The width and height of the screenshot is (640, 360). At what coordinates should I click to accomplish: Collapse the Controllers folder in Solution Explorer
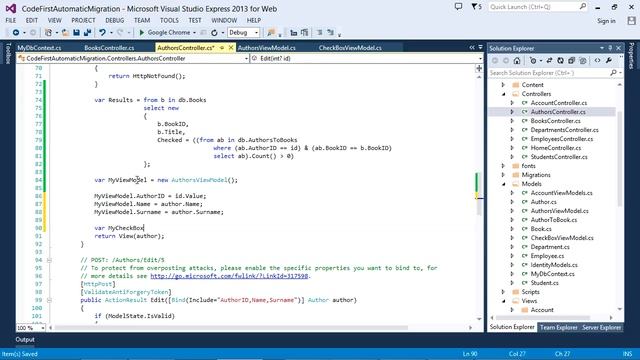(504, 94)
